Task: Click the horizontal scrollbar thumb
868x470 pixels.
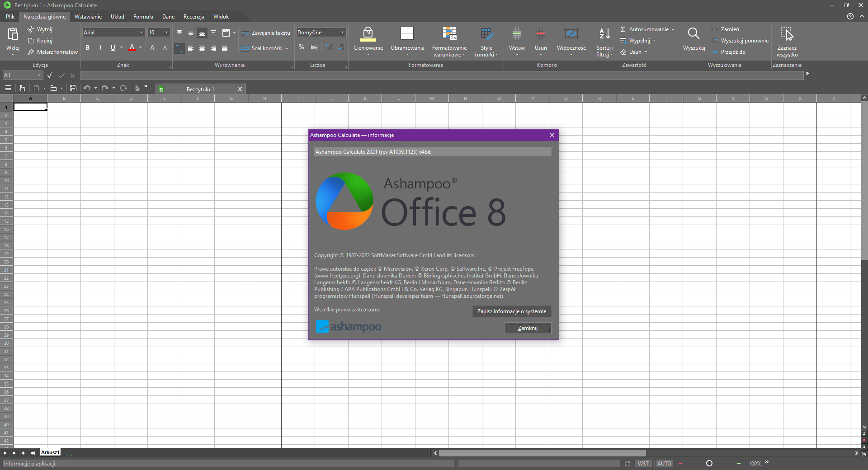Action: 542,453
